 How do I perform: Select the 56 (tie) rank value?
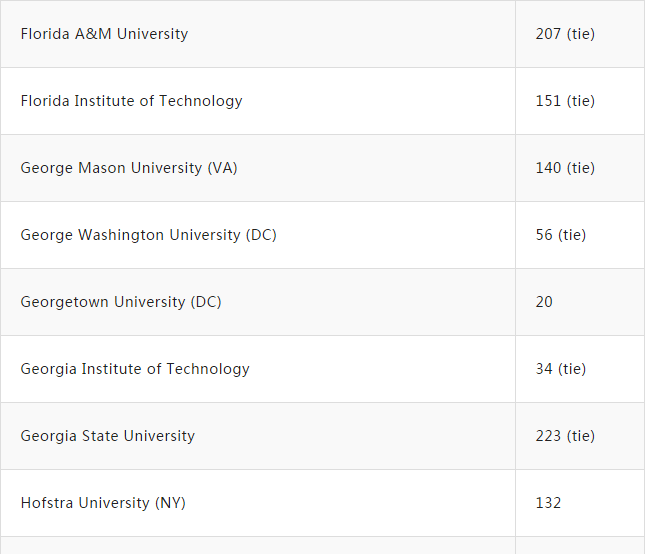click(561, 235)
